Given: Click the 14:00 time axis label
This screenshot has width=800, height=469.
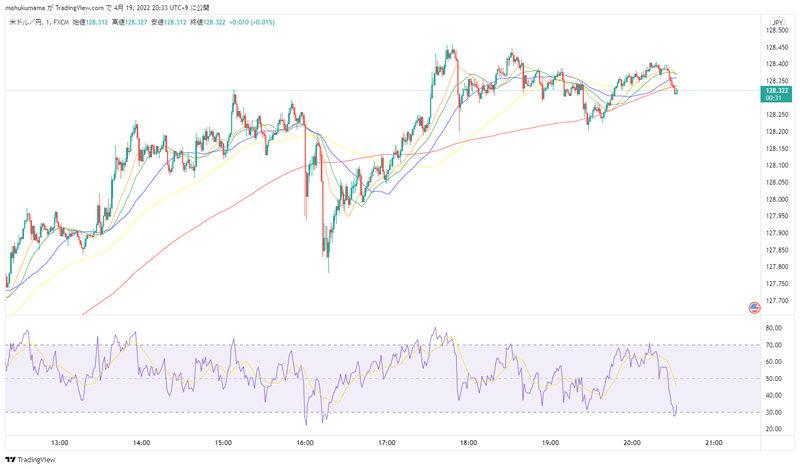Looking at the screenshot, I should pyautogui.click(x=141, y=443).
